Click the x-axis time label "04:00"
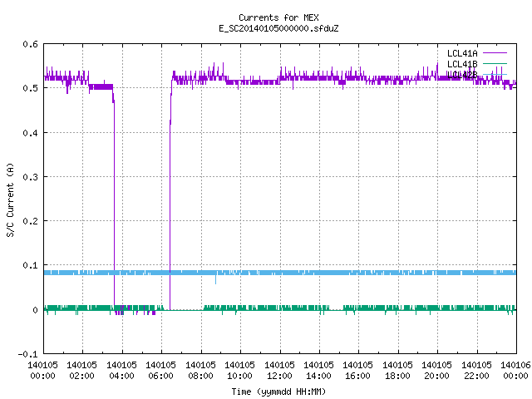 pos(121,376)
